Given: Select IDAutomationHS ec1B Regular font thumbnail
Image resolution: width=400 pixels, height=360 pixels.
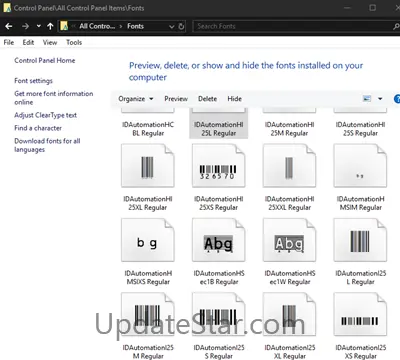Looking at the screenshot, I should coord(218,240).
